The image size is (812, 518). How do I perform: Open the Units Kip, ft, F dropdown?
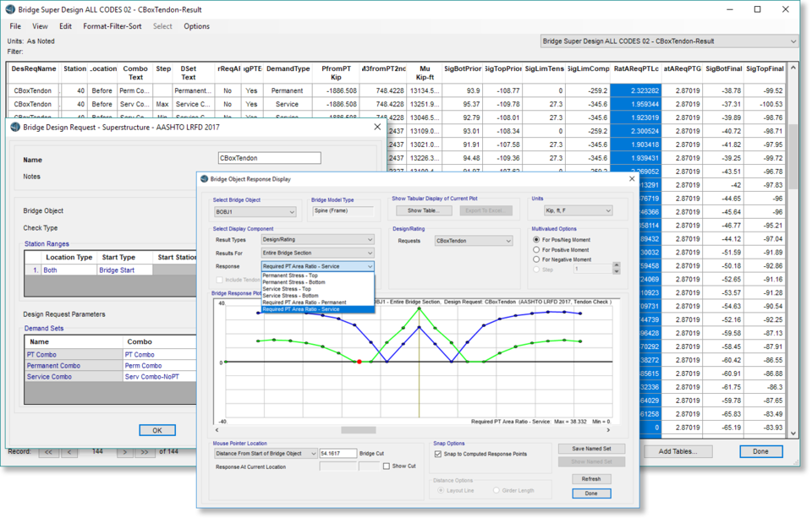pyautogui.click(x=578, y=210)
